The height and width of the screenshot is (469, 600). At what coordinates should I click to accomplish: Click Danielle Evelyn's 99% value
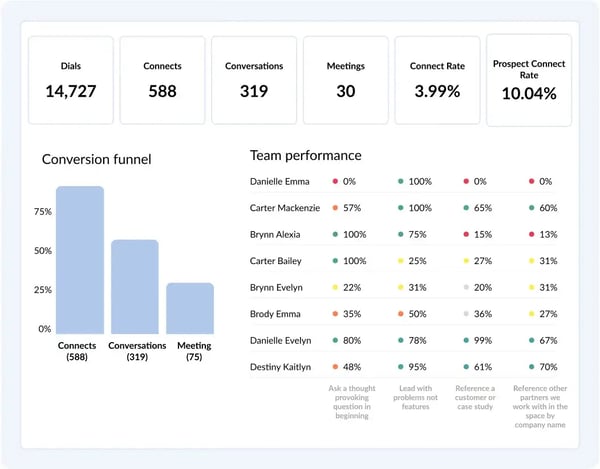click(483, 340)
